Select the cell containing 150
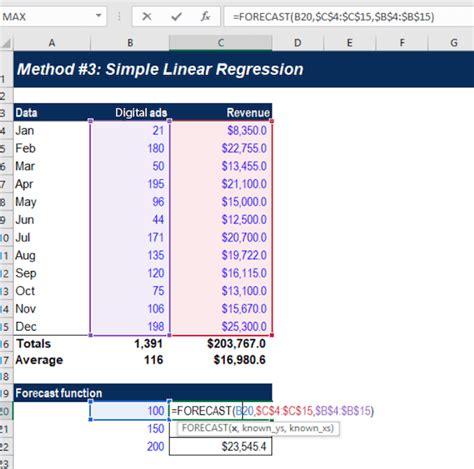The width and height of the screenshot is (474, 469). [x=130, y=429]
